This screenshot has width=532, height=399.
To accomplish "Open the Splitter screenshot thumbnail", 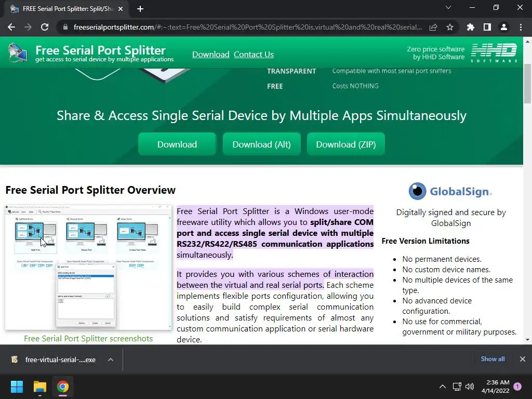I will pos(88,267).
